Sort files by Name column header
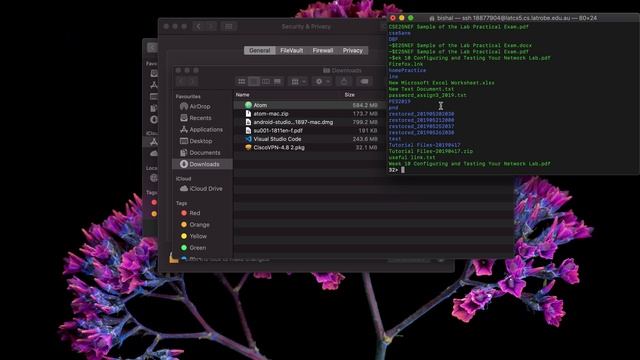The image size is (640, 360). point(242,95)
